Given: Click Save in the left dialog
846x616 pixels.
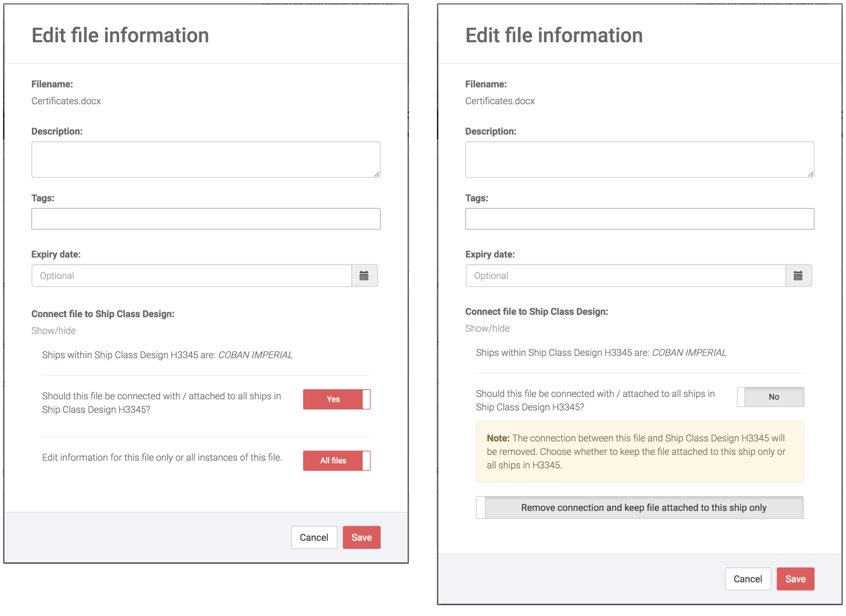Looking at the screenshot, I should click(361, 537).
